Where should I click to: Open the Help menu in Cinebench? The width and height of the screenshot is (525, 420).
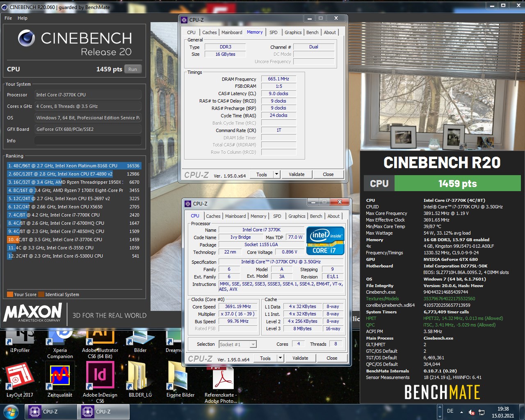pos(23,18)
